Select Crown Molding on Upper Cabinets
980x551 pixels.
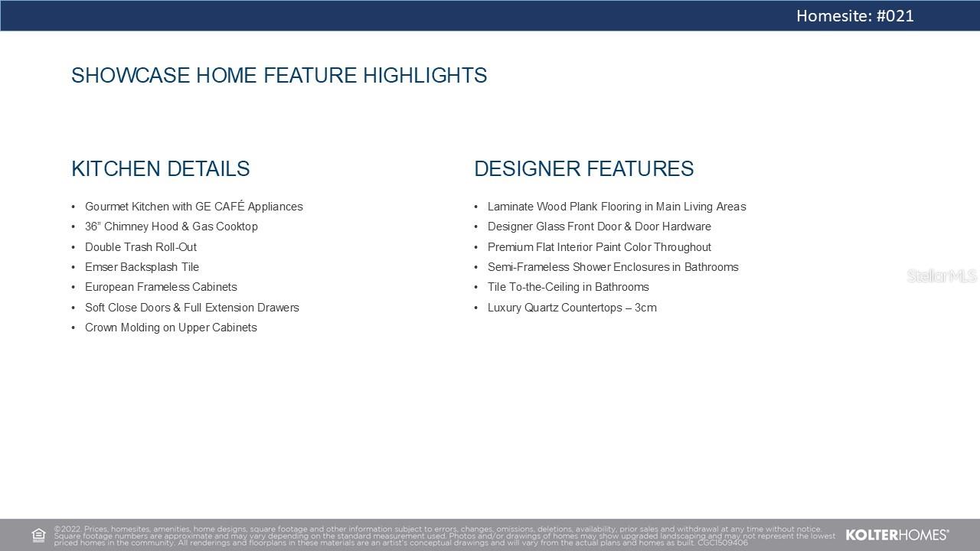click(171, 328)
